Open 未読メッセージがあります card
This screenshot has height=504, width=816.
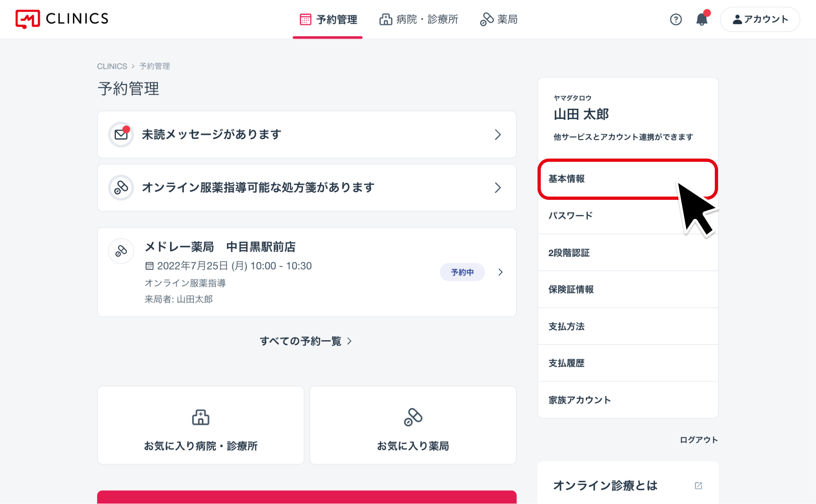pos(307,135)
